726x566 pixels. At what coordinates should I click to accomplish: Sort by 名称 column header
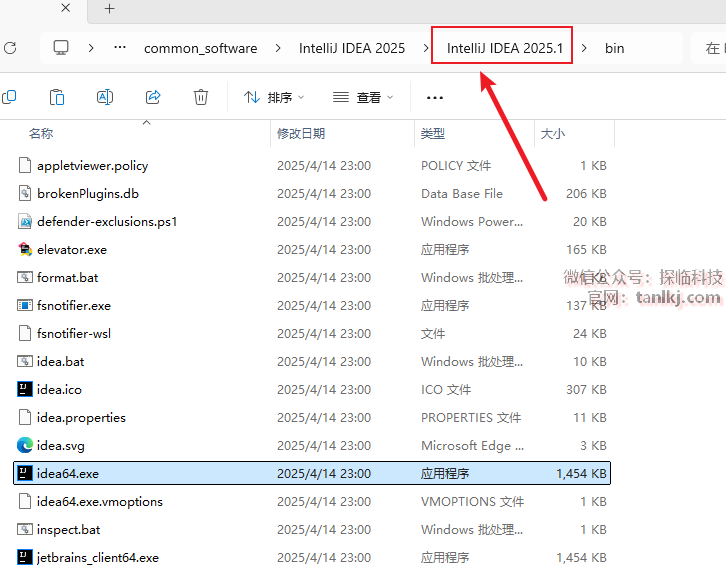(x=41, y=133)
